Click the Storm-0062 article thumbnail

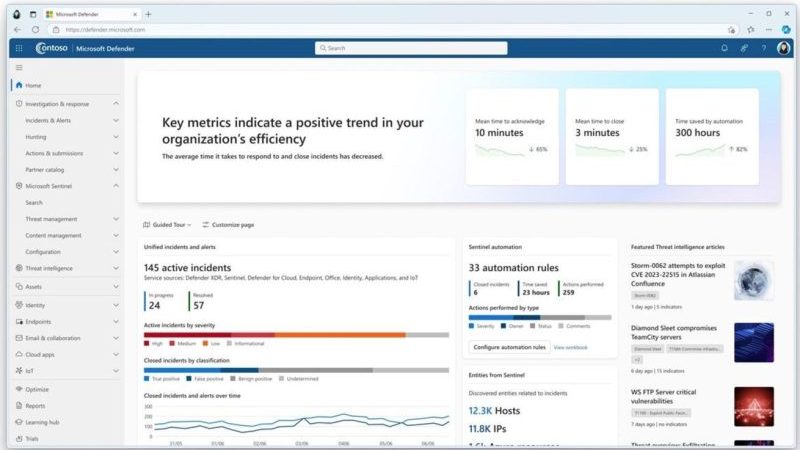(754, 280)
